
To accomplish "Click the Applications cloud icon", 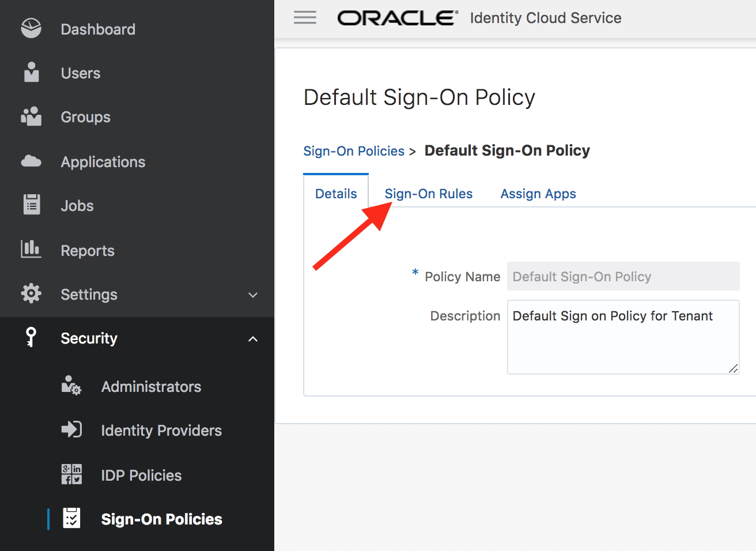I will (31, 161).
